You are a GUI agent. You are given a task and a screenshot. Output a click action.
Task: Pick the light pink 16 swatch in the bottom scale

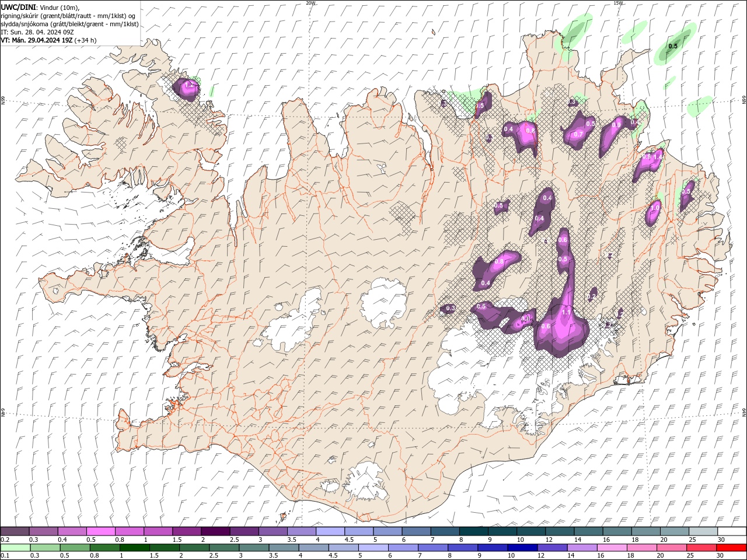point(612,548)
